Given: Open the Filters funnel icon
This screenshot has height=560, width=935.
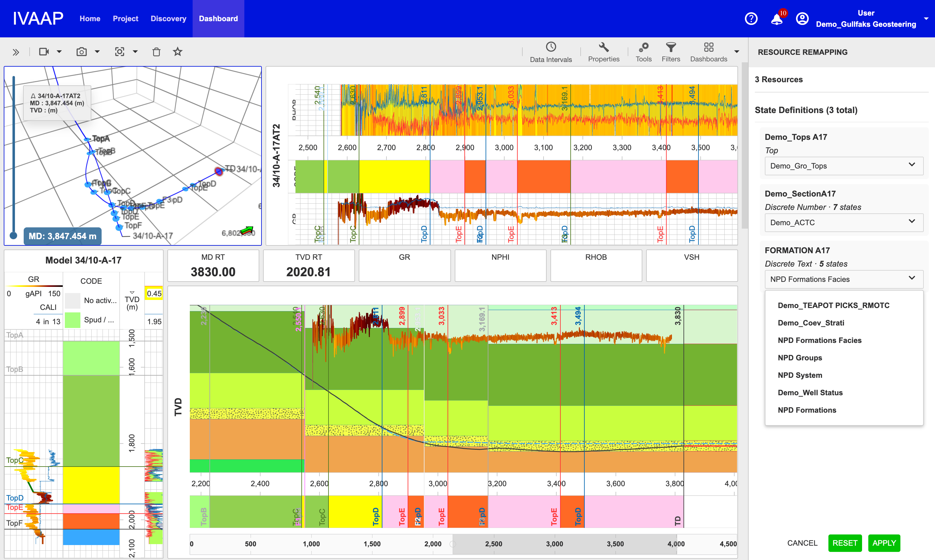Looking at the screenshot, I should [x=671, y=47].
